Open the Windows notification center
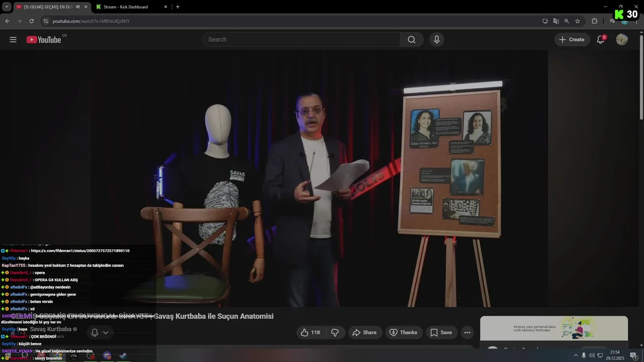This screenshot has height=362, width=644. [x=633, y=355]
